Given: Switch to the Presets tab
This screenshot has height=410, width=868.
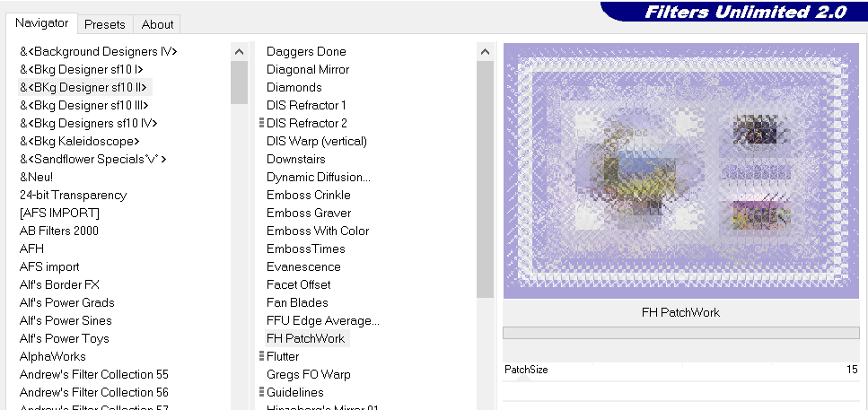Looking at the screenshot, I should pos(105,24).
